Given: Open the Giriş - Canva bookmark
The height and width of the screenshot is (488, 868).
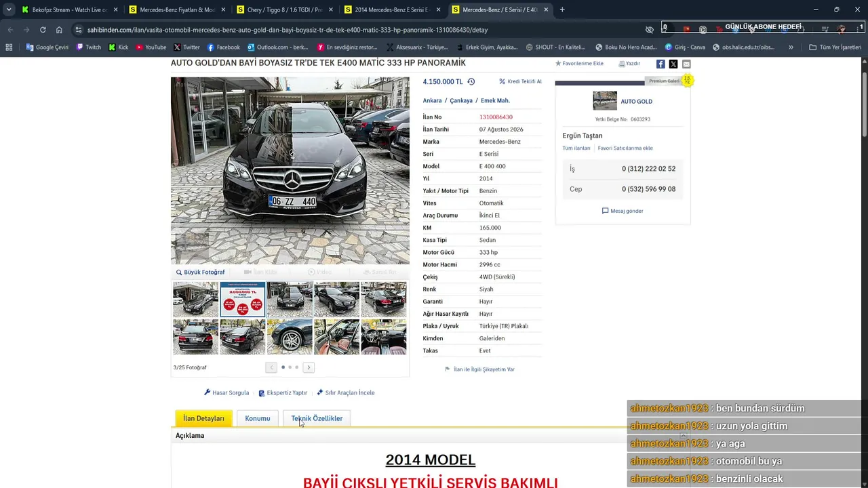Looking at the screenshot, I should (685, 47).
